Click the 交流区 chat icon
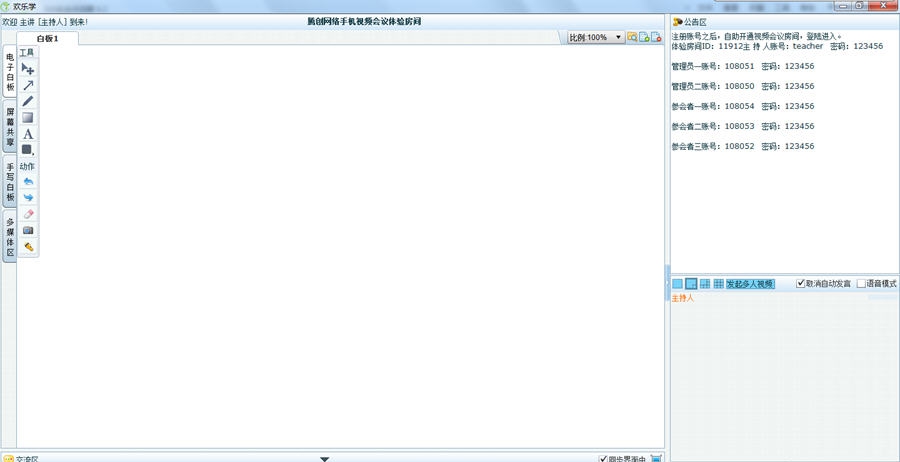The image size is (900, 462). coord(9,459)
